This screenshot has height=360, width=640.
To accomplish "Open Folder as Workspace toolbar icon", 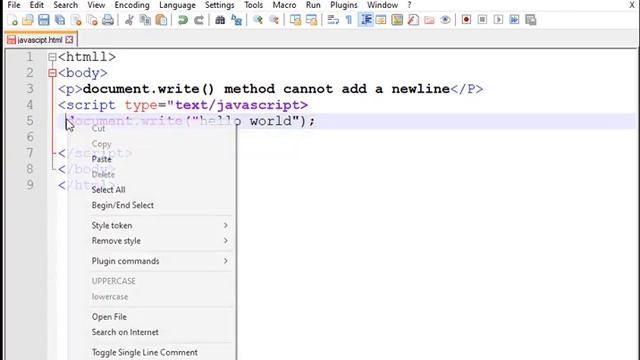I will pyautogui.click(x=429, y=20).
